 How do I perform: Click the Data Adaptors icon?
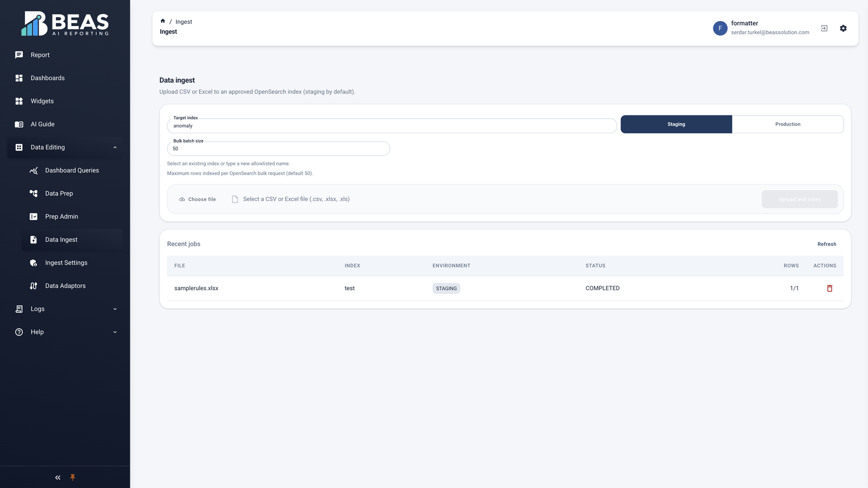pyautogui.click(x=34, y=286)
